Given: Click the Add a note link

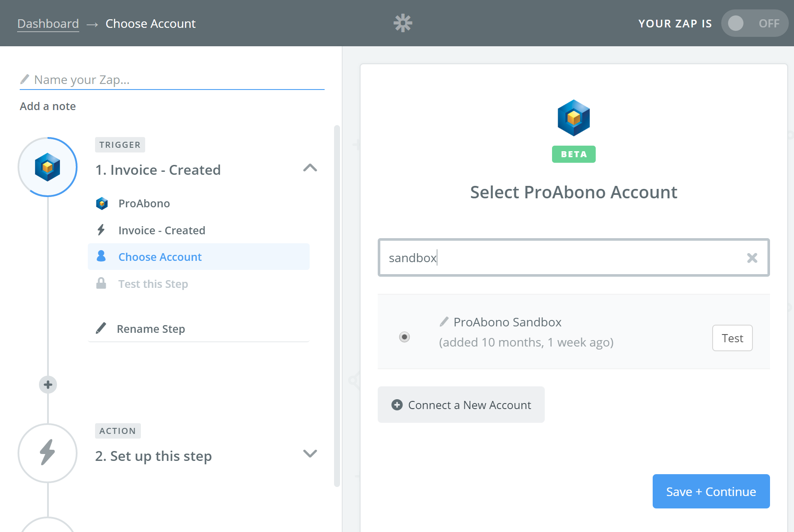Looking at the screenshot, I should (48, 106).
